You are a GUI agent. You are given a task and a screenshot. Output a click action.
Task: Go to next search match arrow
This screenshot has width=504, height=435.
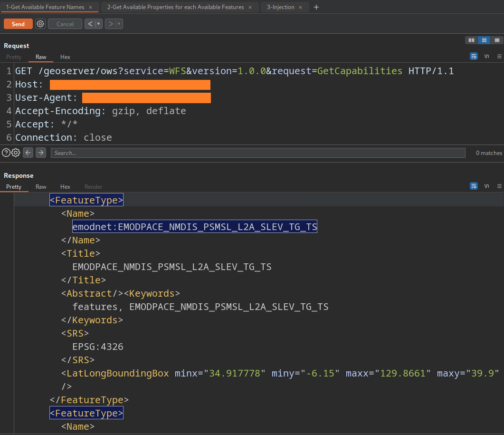(x=41, y=153)
